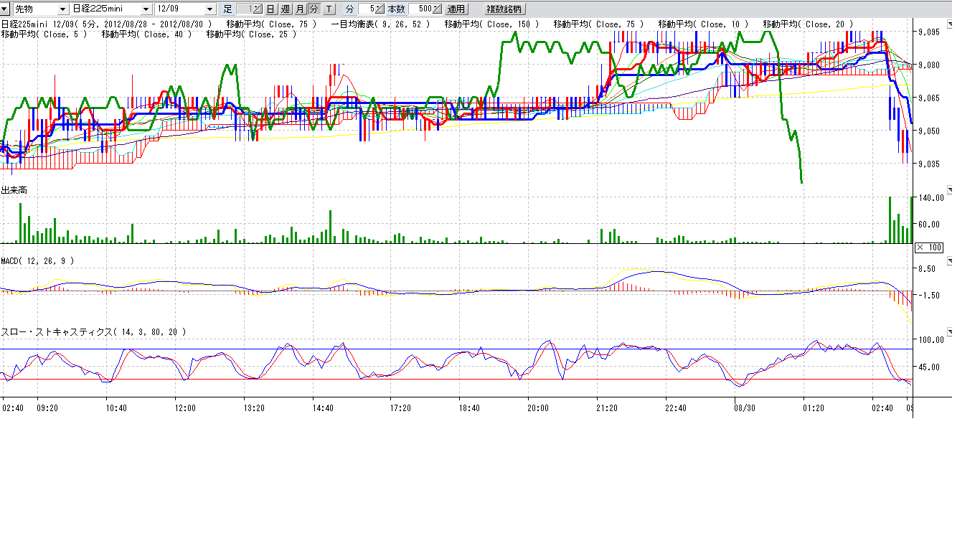Image resolution: width=980 pixels, height=551 pixels.
Task: Switch to monthly (月) candle interval
Action: [300, 9]
